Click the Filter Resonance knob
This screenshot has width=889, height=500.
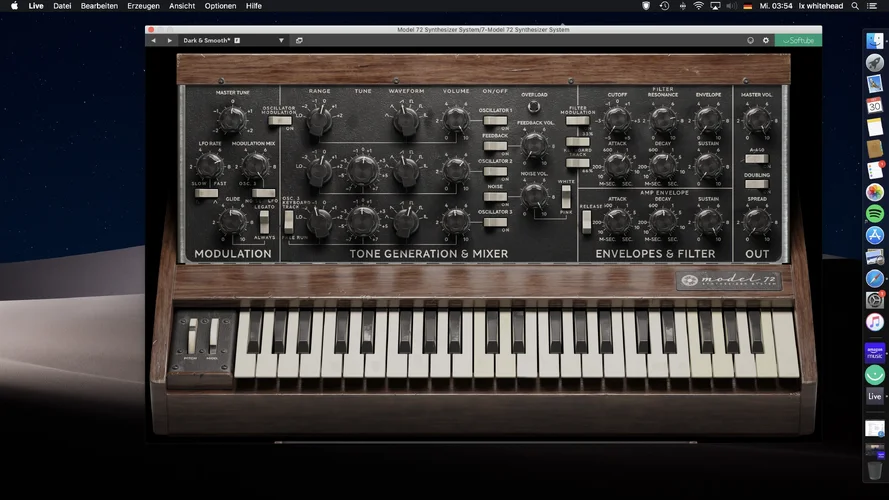click(663, 119)
